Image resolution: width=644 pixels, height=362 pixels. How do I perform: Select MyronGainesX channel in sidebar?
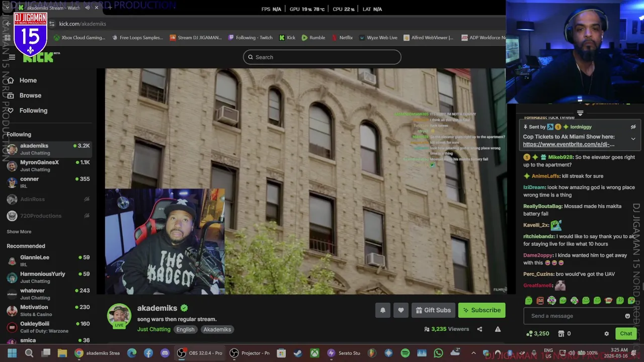pyautogui.click(x=48, y=166)
